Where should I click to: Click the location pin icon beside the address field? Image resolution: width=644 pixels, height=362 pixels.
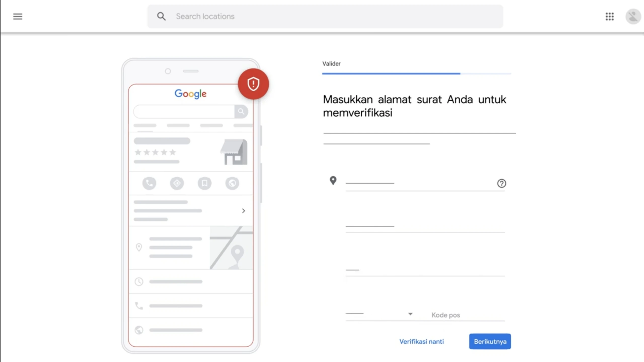pos(333,181)
